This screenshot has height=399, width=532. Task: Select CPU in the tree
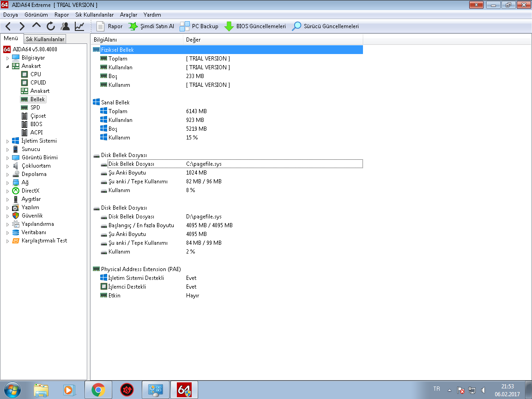click(x=36, y=74)
